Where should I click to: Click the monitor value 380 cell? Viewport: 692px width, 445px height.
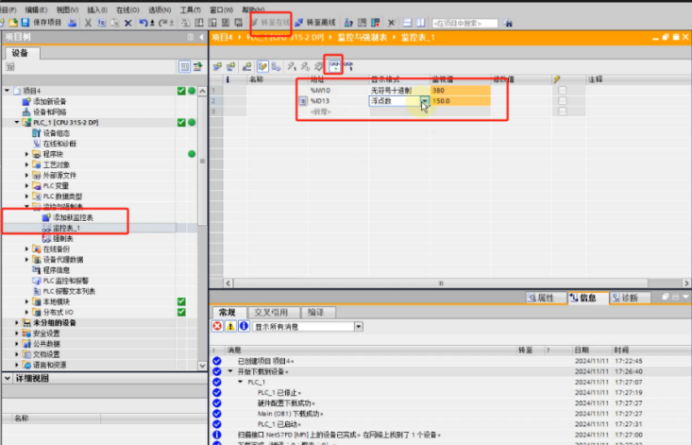tap(460, 91)
